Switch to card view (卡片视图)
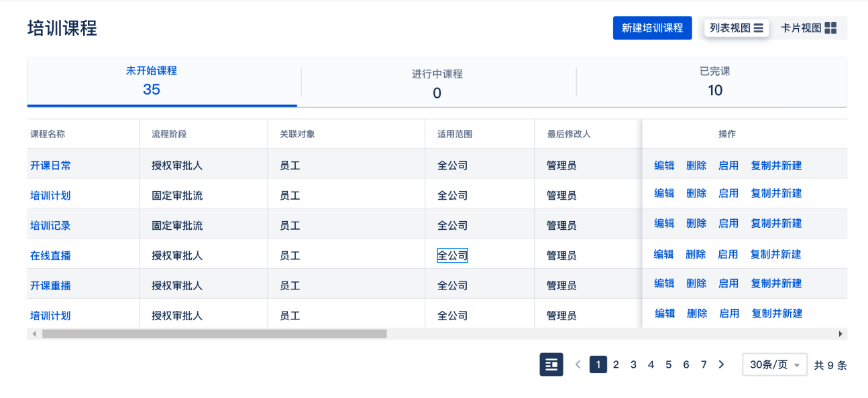868x398 pixels. coord(808,28)
